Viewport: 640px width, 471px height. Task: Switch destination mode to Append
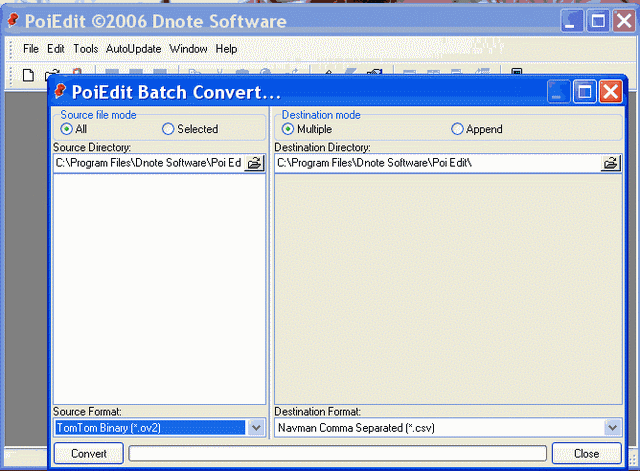[x=458, y=129]
